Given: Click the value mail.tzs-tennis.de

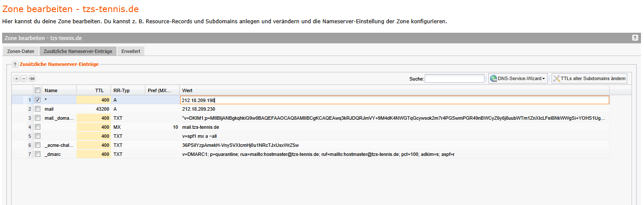Looking at the screenshot, I should (x=201, y=127).
